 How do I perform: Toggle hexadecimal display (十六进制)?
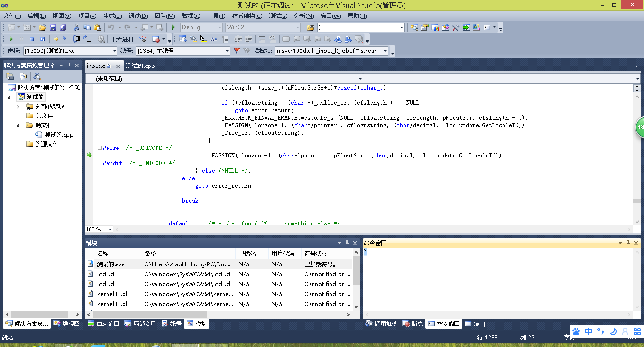pos(122,39)
